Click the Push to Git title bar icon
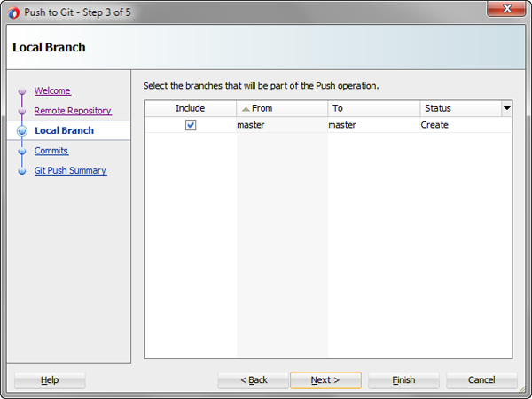 (12, 12)
